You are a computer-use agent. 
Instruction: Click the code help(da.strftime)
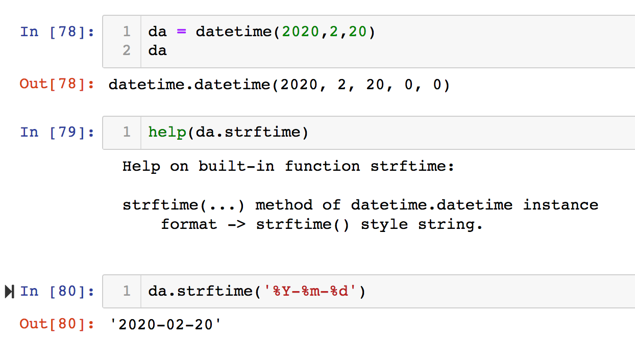coord(228,133)
